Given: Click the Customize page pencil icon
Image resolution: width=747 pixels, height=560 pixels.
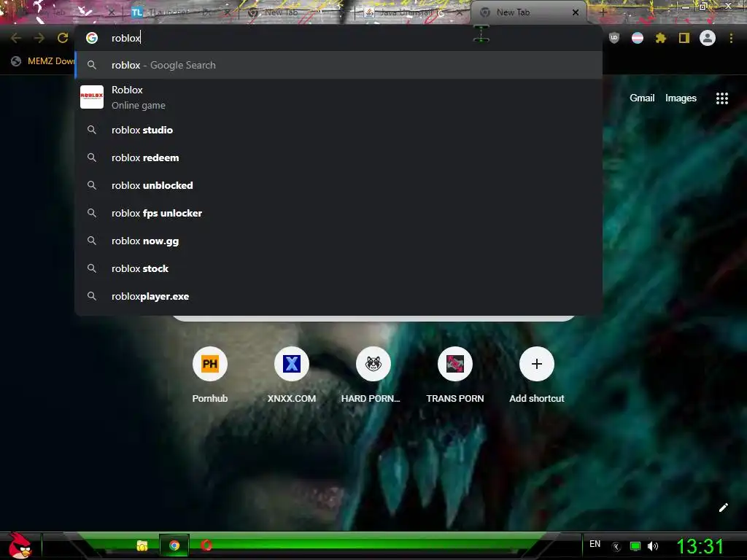Looking at the screenshot, I should point(724,507).
